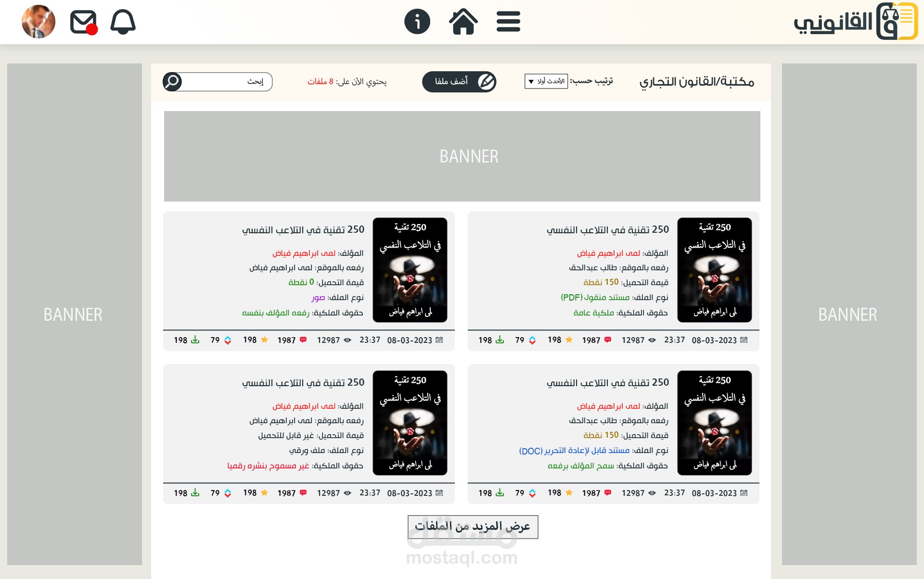Expand the الأحدث أولا sort dropdown
This screenshot has width=924, height=579.
[546, 81]
